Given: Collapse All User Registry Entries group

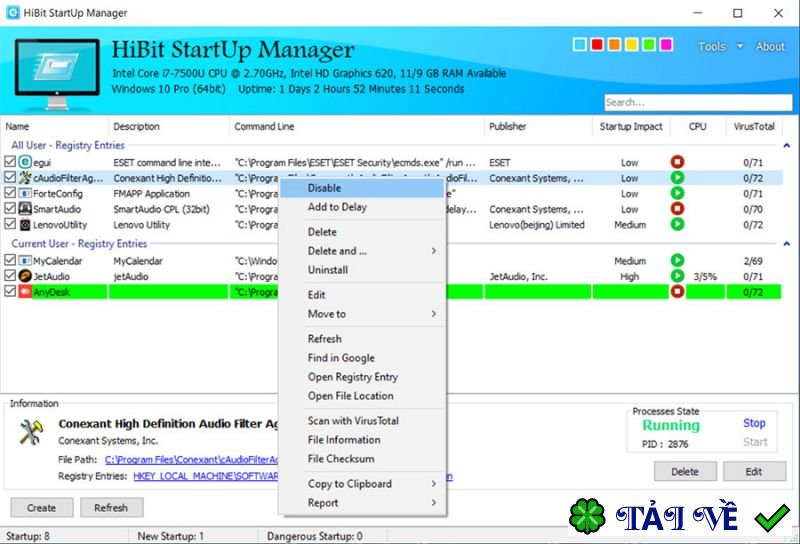Looking at the screenshot, I should [786, 145].
